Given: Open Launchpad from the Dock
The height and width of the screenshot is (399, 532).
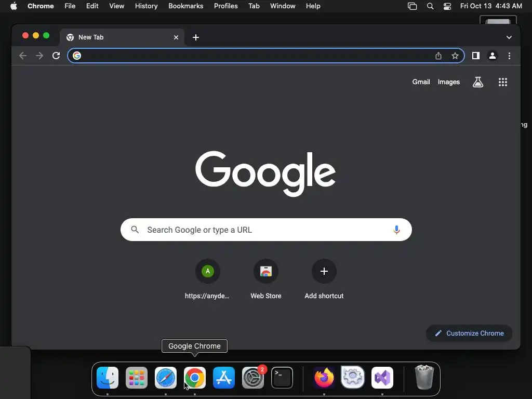Looking at the screenshot, I should 137,378.
